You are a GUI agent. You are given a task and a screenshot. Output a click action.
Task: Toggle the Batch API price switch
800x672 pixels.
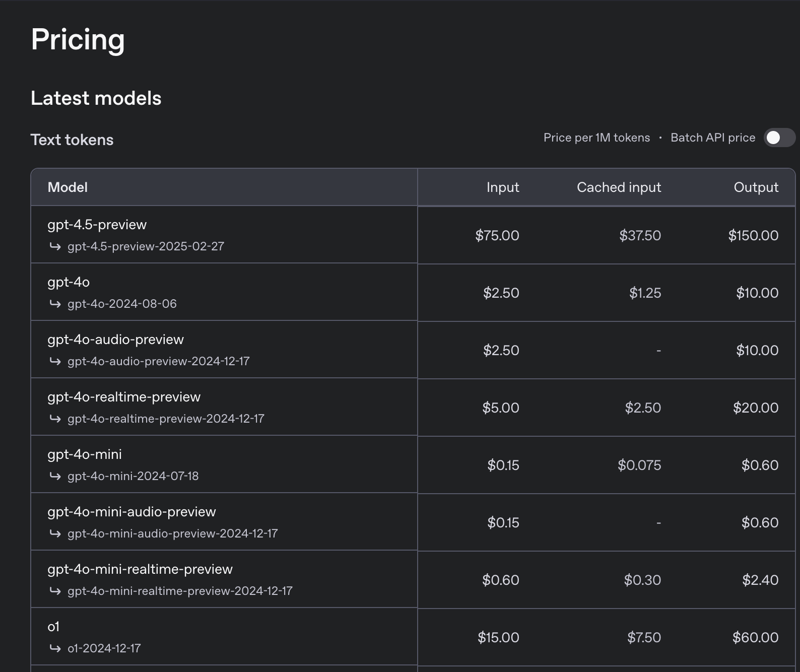coord(779,138)
